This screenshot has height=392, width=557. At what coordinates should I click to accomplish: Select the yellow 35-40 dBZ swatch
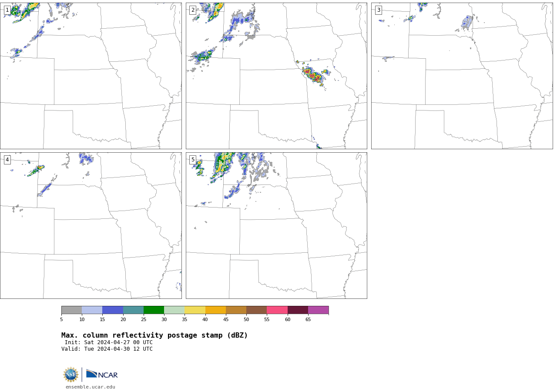click(x=195, y=310)
